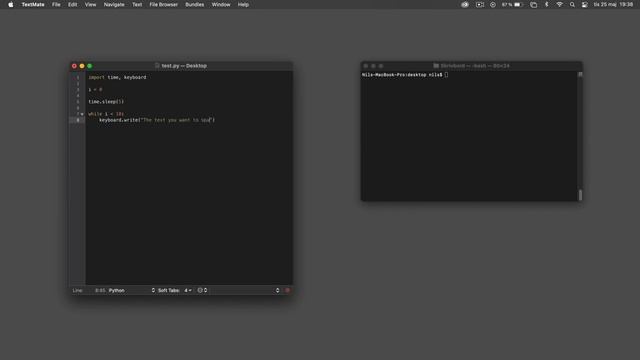Close the TextMate test.py window
Image resolution: width=640 pixels, height=360 pixels.
click(74, 66)
